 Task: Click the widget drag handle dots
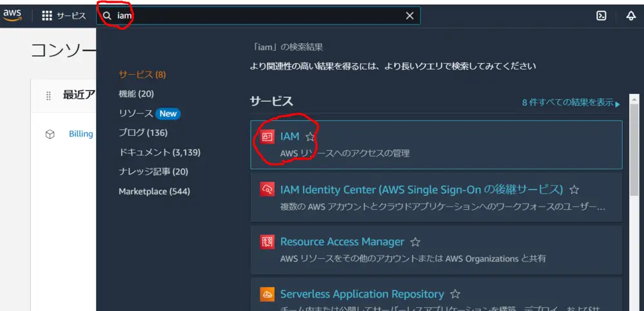click(48, 95)
